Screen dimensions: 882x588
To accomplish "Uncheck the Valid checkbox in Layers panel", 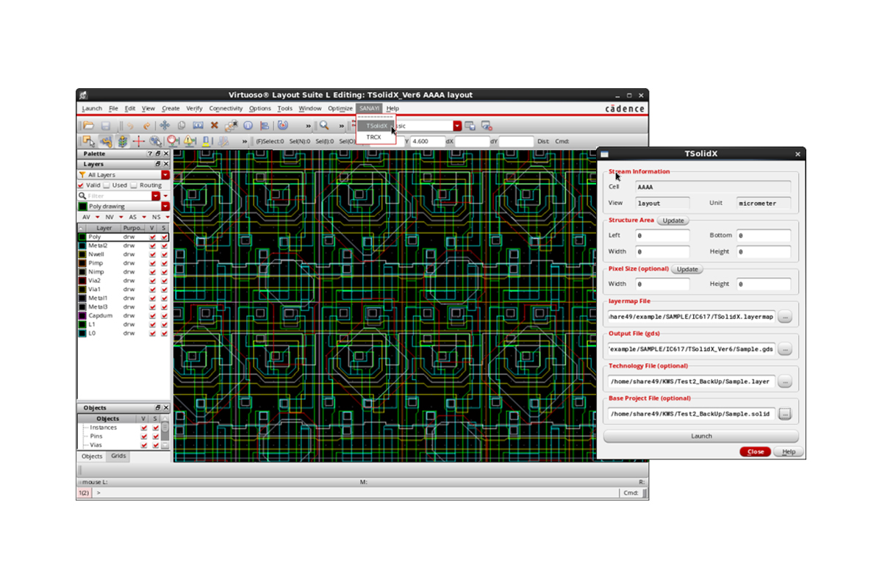I will coord(81,185).
